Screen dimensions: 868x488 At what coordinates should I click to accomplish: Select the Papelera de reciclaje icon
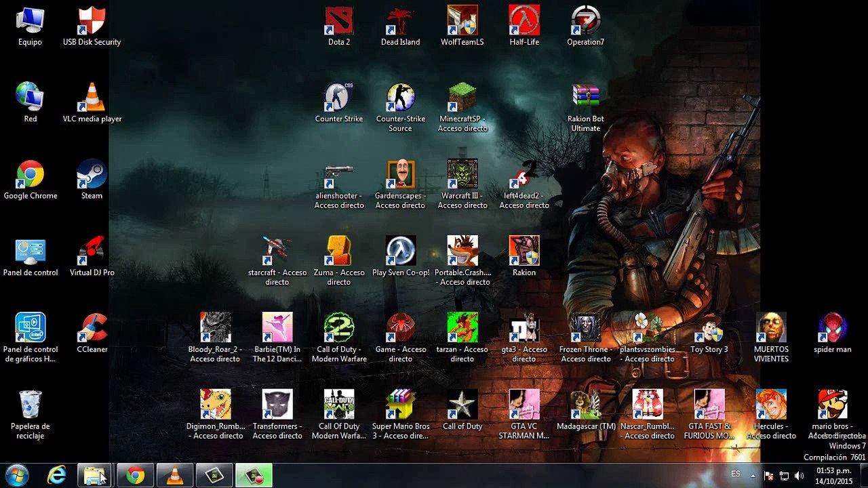[x=31, y=415]
